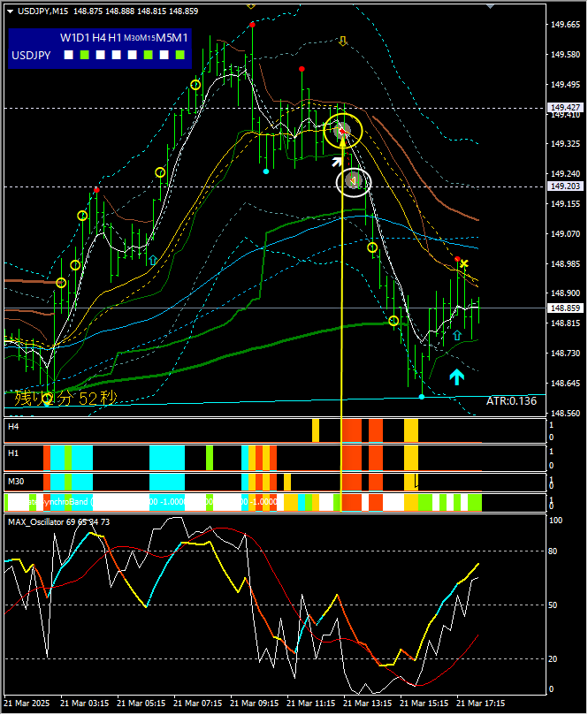This screenshot has width=588, height=715.
Task: Click the 149.665 price scale value
Action: point(565,25)
